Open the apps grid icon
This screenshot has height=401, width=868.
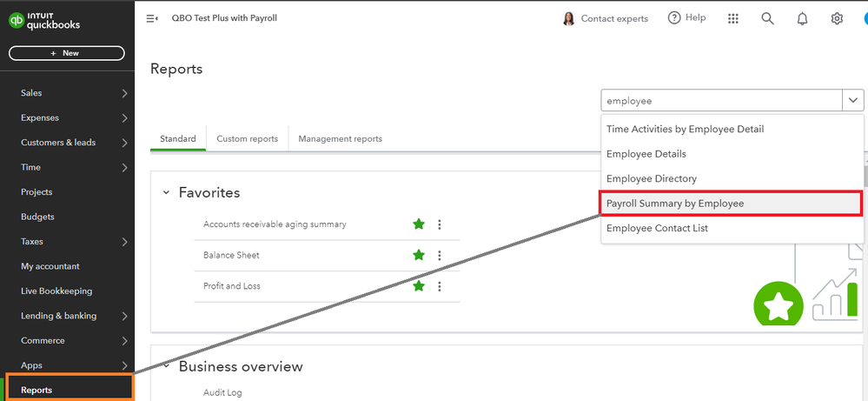[x=733, y=18]
